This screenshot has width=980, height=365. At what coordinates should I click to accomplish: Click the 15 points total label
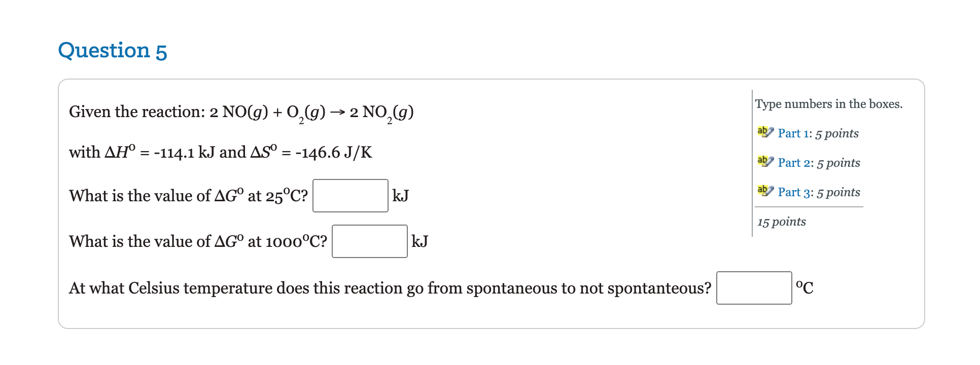coord(781,222)
